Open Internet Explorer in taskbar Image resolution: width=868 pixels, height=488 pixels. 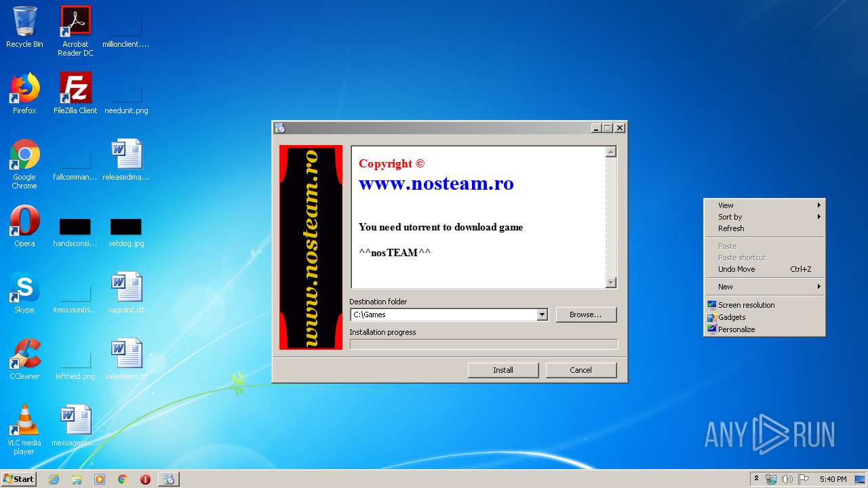(54, 479)
